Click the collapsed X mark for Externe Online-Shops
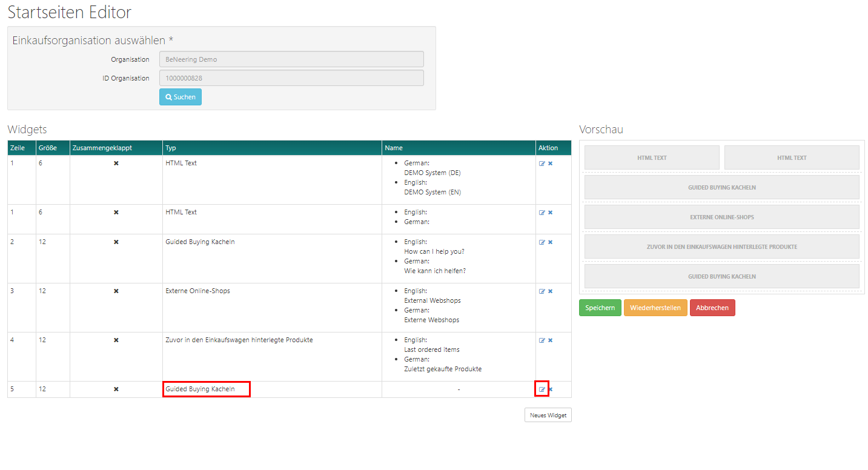This screenshot has height=470, width=868. coord(116,291)
